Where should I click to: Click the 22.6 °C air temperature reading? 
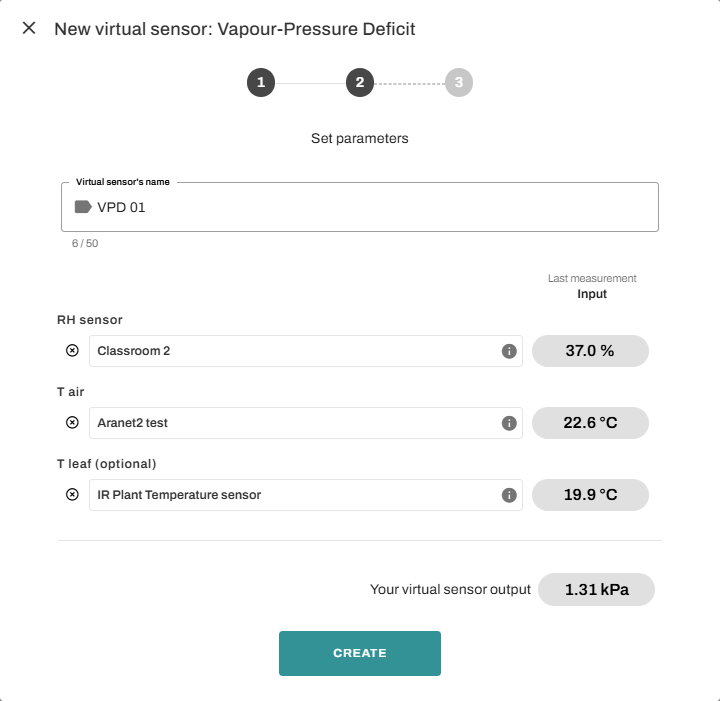click(590, 423)
